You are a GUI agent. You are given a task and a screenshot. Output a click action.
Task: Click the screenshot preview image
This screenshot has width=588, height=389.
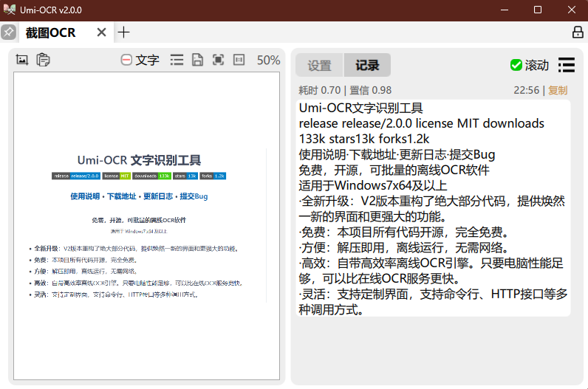pyautogui.click(x=146, y=225)
